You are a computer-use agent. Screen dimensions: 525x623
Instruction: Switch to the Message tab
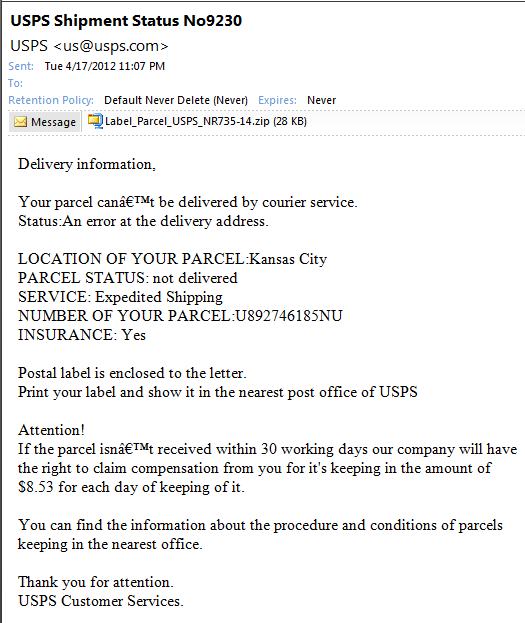(45, 122)
